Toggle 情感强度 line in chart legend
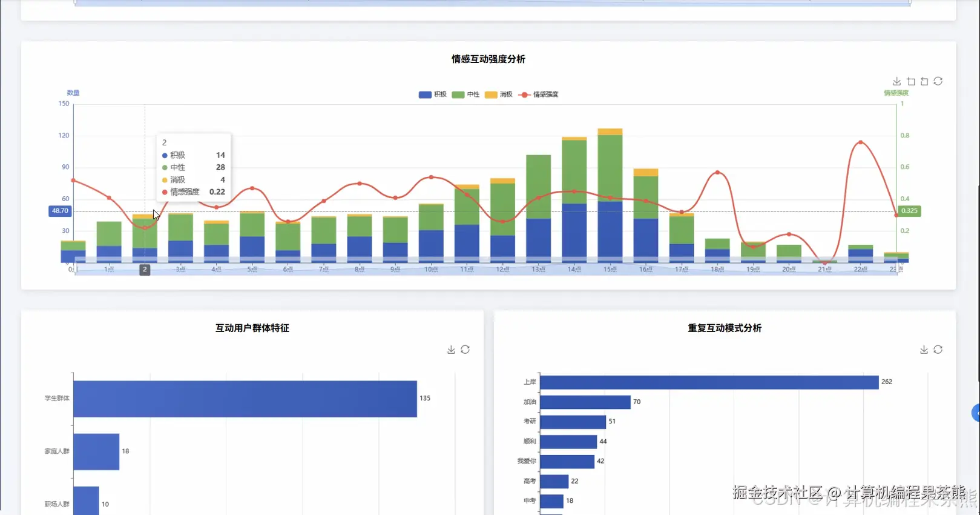Viewport: 980px width, 515px height. 539,95
